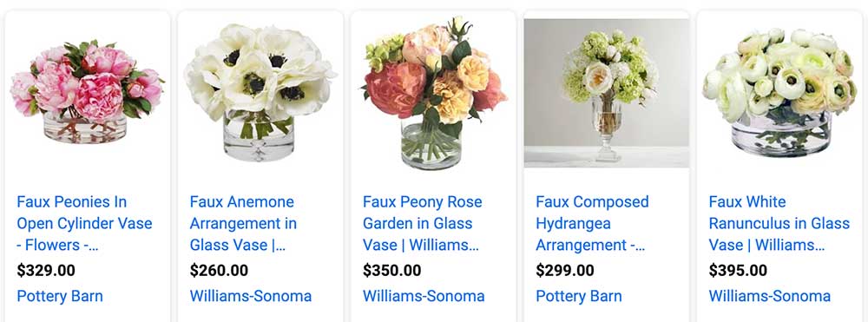The width and height of the screenshot is (868, 322).
Task: Open Faux Composed Hydrangea Arrangement link
Action: tap(592, 224)
